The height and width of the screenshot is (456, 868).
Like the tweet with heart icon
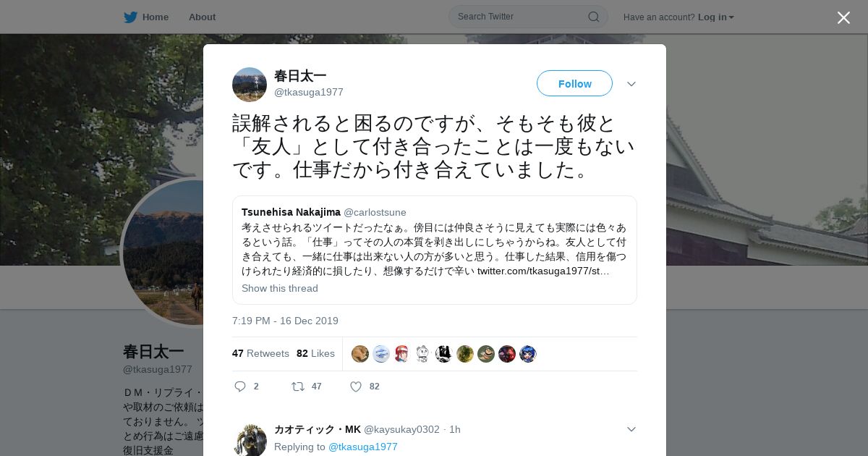click(356, 387)
